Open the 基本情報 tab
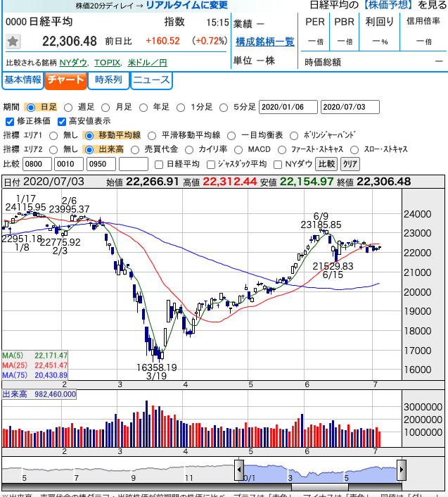This screenshot has height=497, width=448. [x=23, y=80]
